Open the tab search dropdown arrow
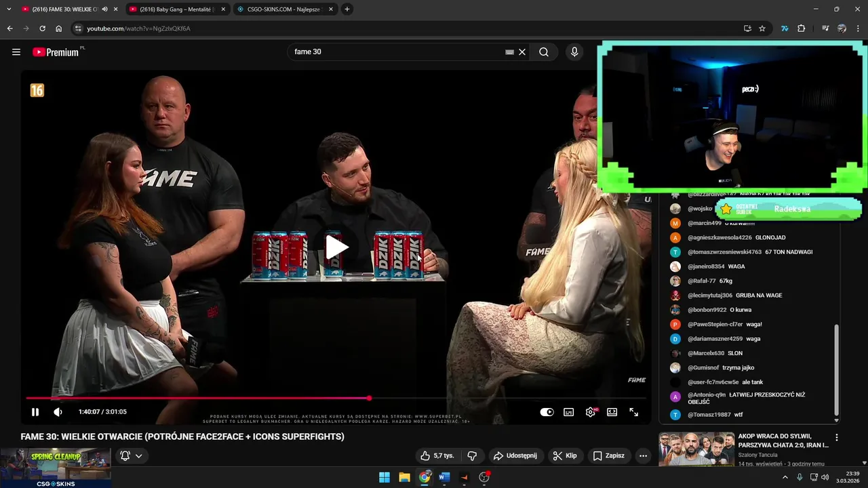 [9, 9]
